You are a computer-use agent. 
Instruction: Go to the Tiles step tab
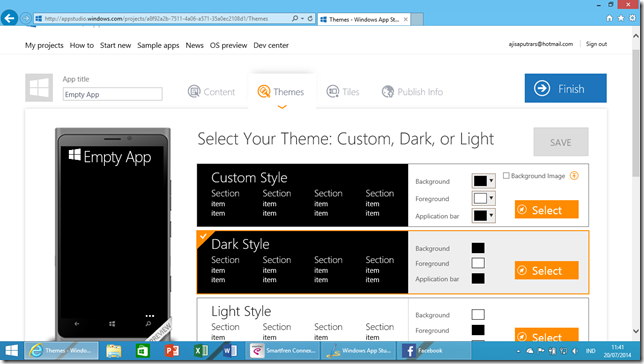(343, 92)
